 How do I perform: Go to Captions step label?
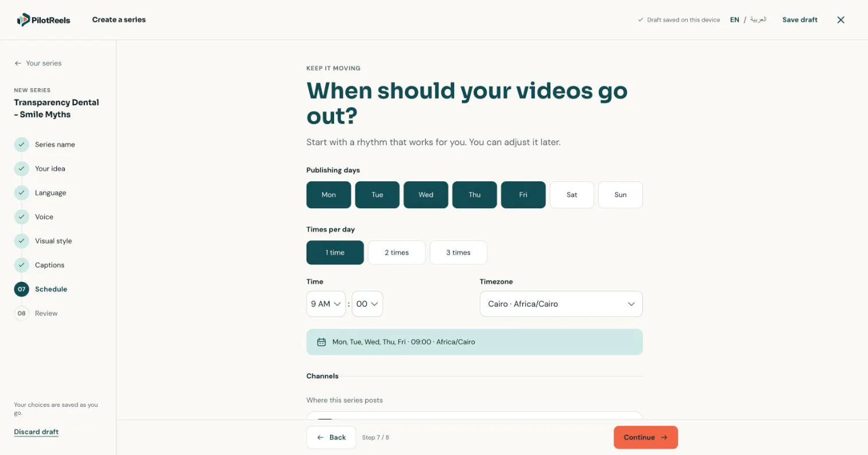(49, 265)
